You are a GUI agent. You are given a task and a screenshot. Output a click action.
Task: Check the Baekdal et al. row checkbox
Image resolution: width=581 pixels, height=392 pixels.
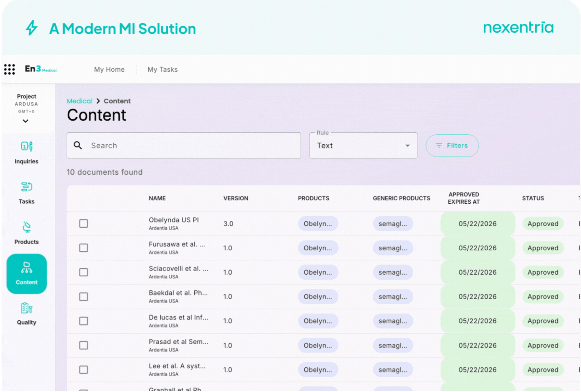(x=83, y=296)
